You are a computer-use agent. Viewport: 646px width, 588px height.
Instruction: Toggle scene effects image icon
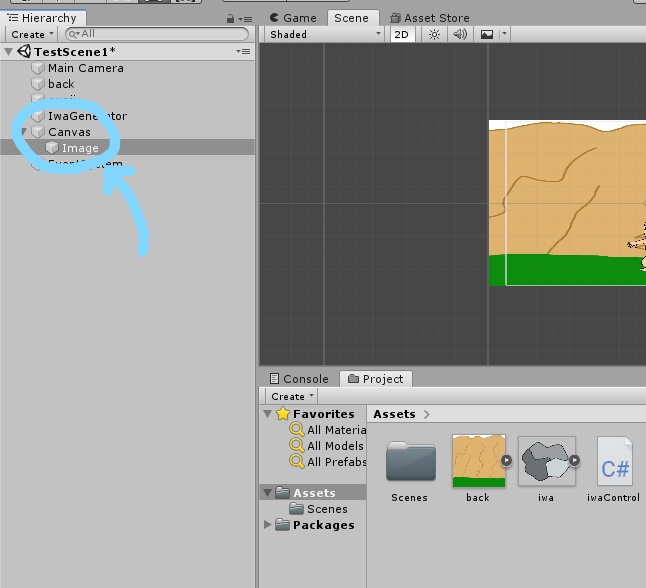(487, 34)
